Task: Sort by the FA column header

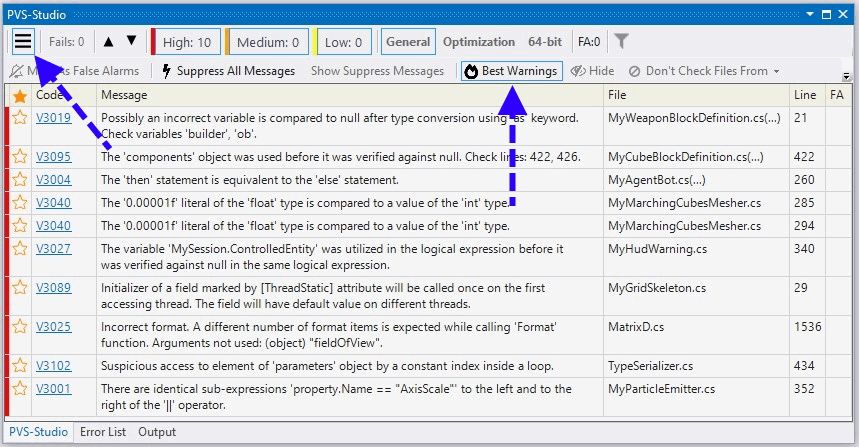Action: point(838,95)
